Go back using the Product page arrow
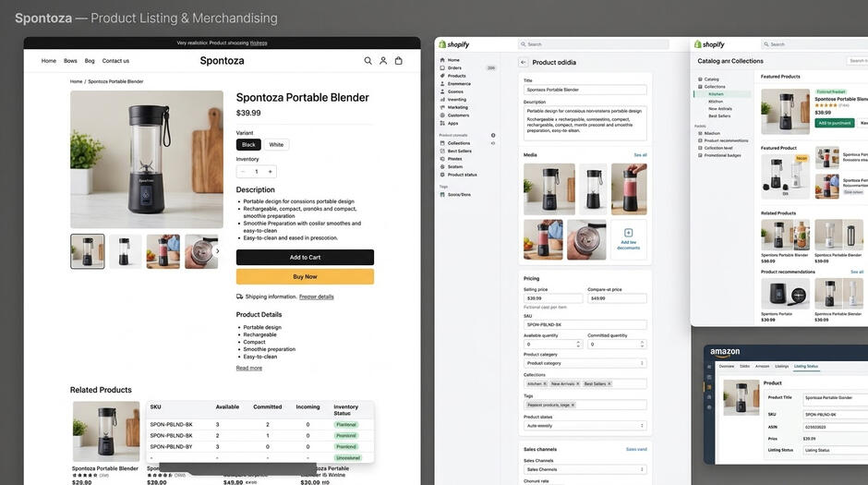868x485 pixels. click(524, 63)
